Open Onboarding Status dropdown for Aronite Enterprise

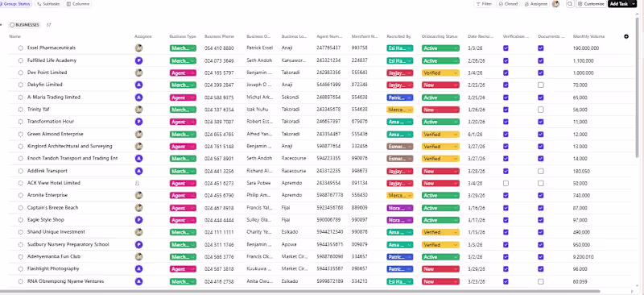click(x=440, y=195)
